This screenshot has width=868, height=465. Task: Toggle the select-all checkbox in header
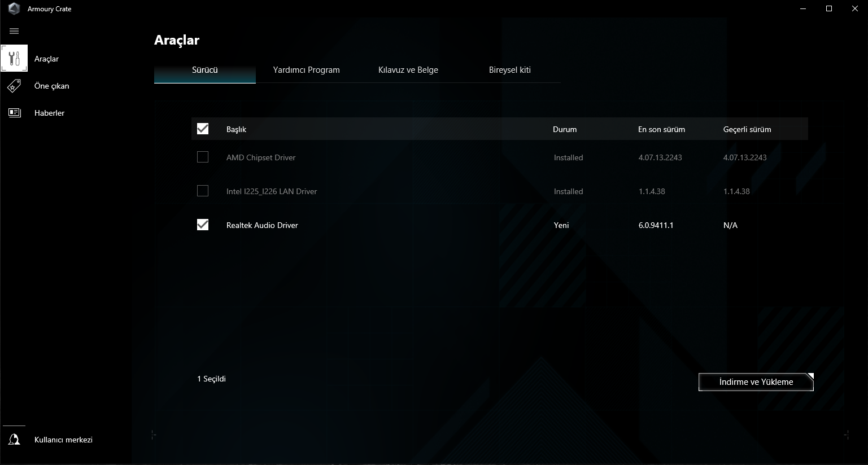[x=203, y=129]
